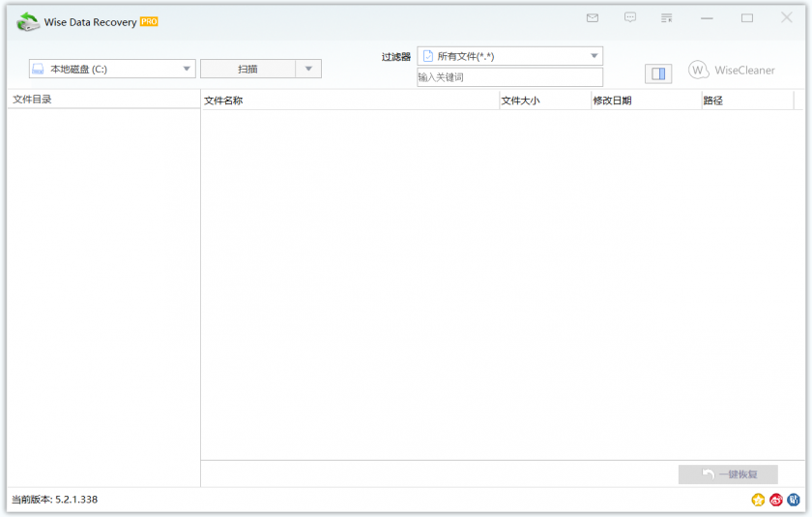Open the feedback speech bubble icon

[x=630, y=18]
